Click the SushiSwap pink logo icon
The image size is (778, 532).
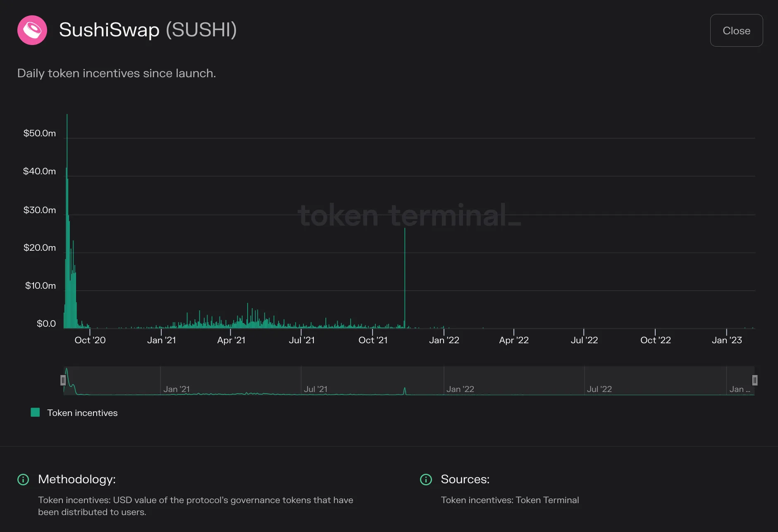32,30
